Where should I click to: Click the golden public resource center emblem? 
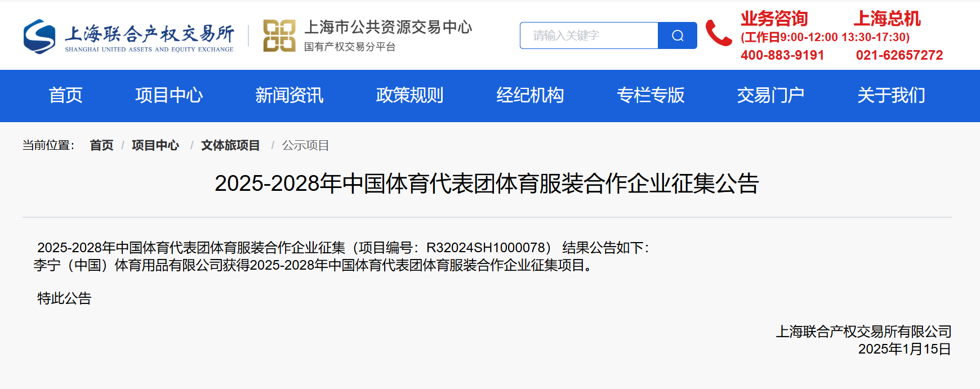[x=279, y=36]
